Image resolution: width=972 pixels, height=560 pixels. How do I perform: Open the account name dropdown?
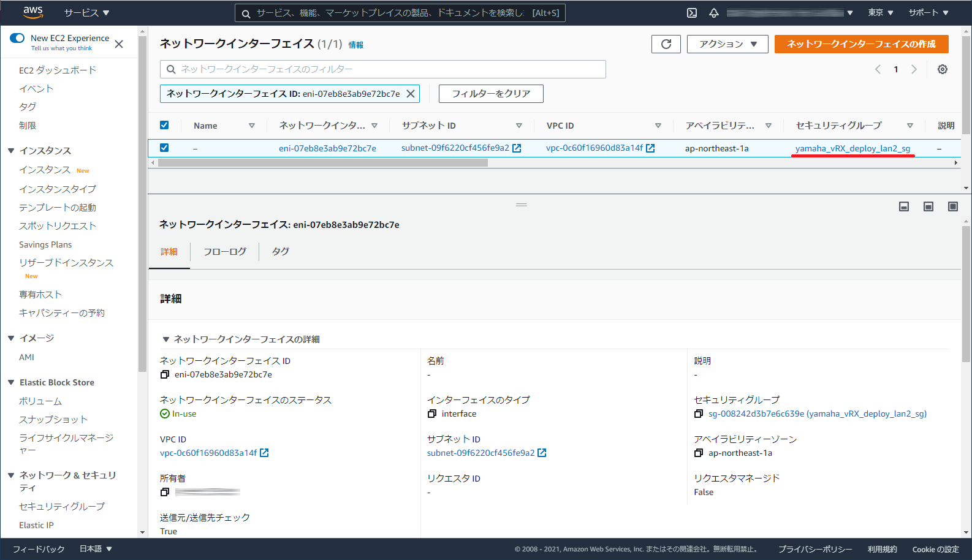(x=790, y=13)
